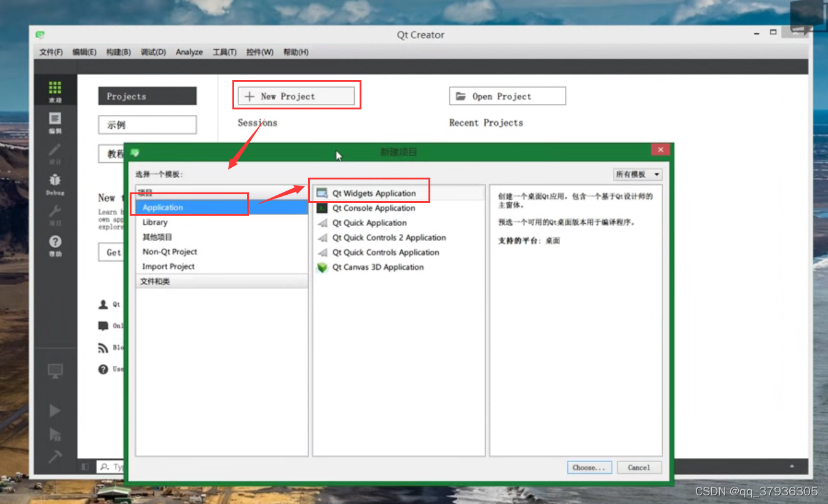Click the 文件和类 category header

[222, 282]
